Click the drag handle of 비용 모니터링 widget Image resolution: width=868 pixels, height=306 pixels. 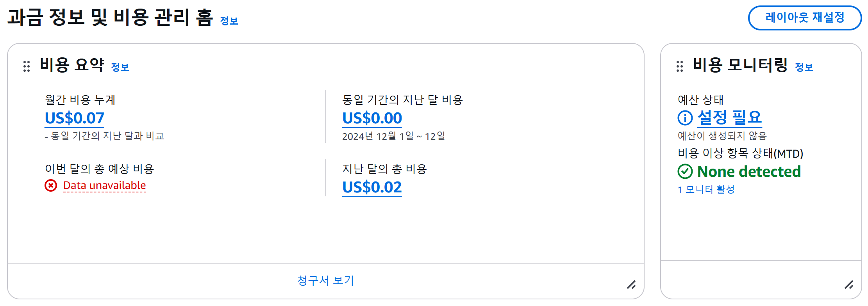point(680,66)
